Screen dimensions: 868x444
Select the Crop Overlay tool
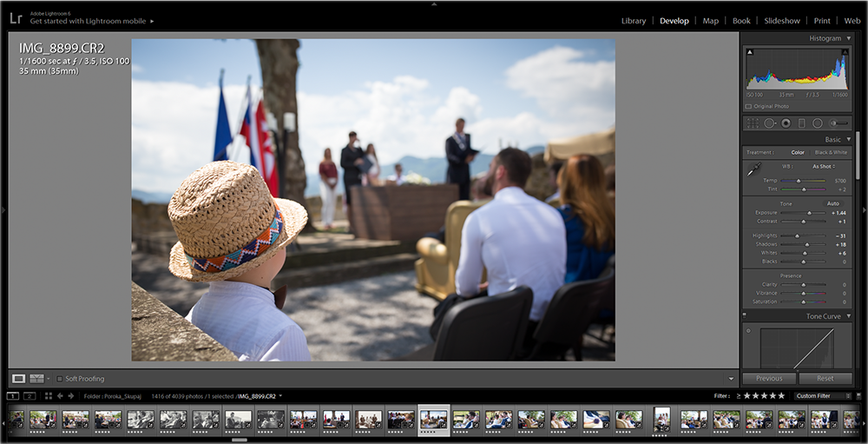click(753, 123)
